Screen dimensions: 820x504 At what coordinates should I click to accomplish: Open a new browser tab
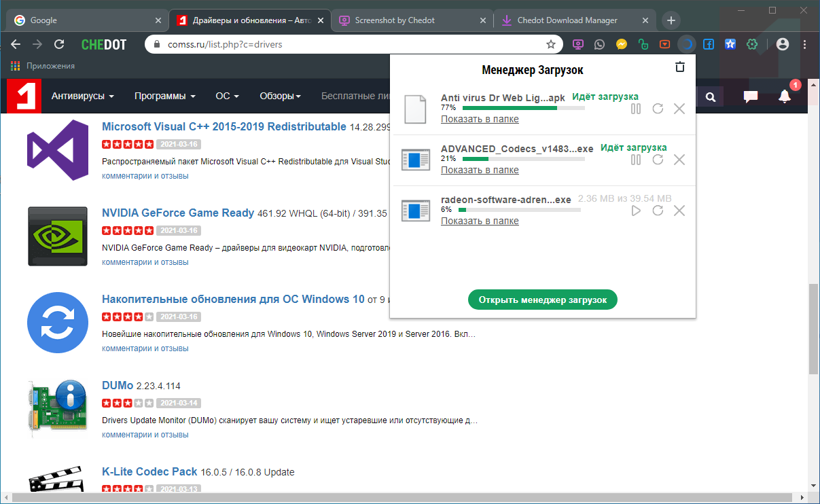(x=671, y=20)
